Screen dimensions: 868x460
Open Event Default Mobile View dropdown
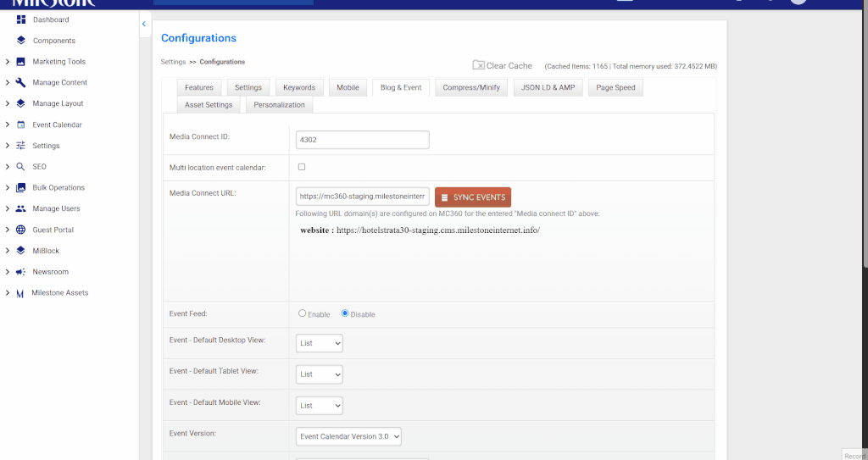tap(320, 406)
